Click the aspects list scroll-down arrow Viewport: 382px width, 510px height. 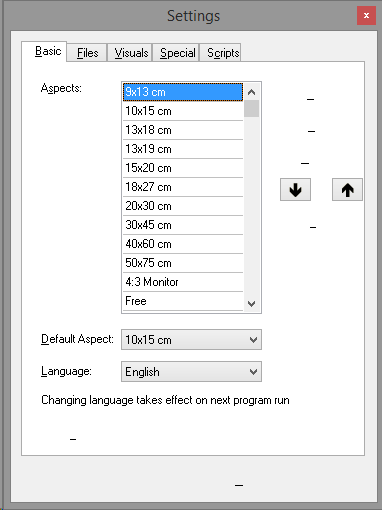[x=252, y=303]
